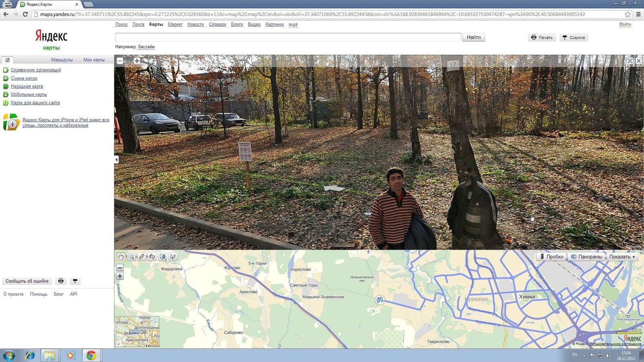Open Картинки in top navigation
644x362 pixels.
(x=275, y=25)
